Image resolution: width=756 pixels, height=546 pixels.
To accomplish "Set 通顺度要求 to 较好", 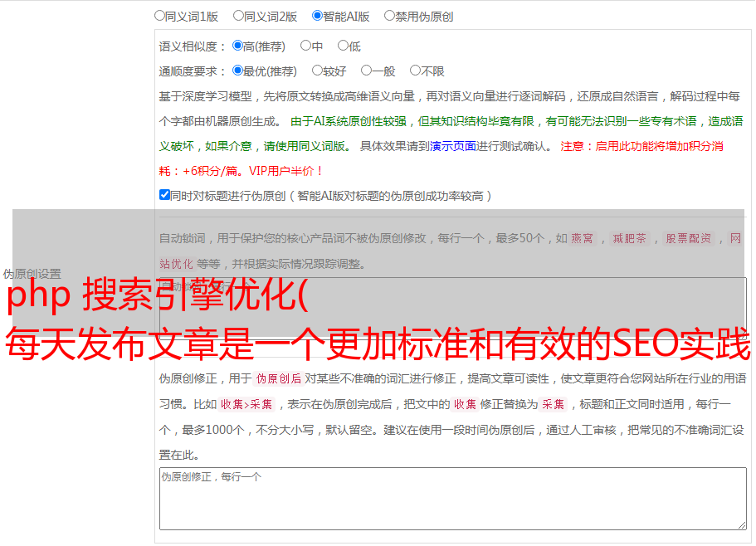I will (317, 71).
